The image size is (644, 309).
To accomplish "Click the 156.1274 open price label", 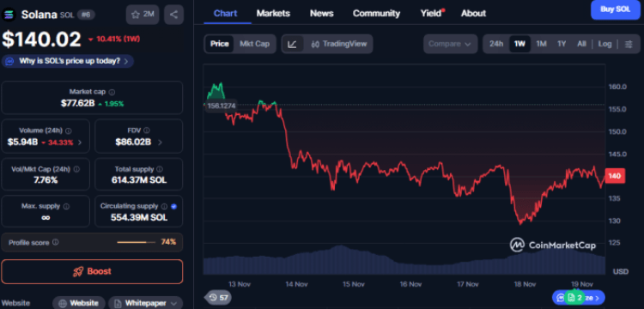I will point(221,106).
